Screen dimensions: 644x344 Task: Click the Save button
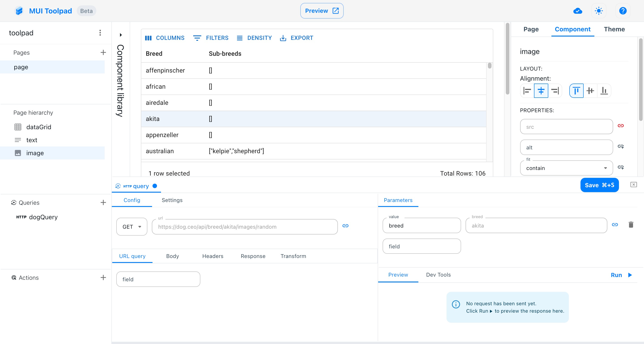click(x=599, y=185)
